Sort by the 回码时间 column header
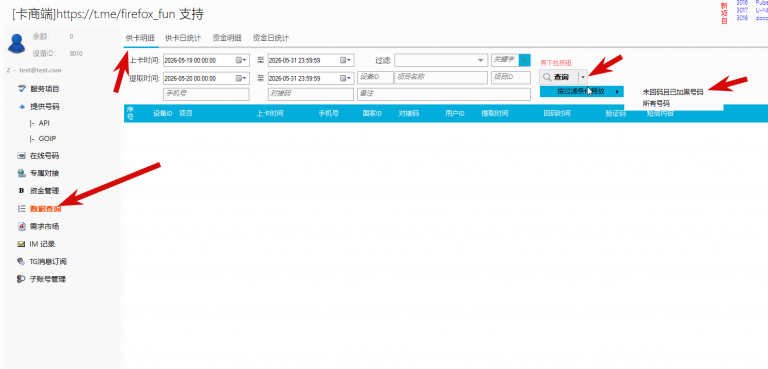The image size is (768, 369). coord(557,113)
